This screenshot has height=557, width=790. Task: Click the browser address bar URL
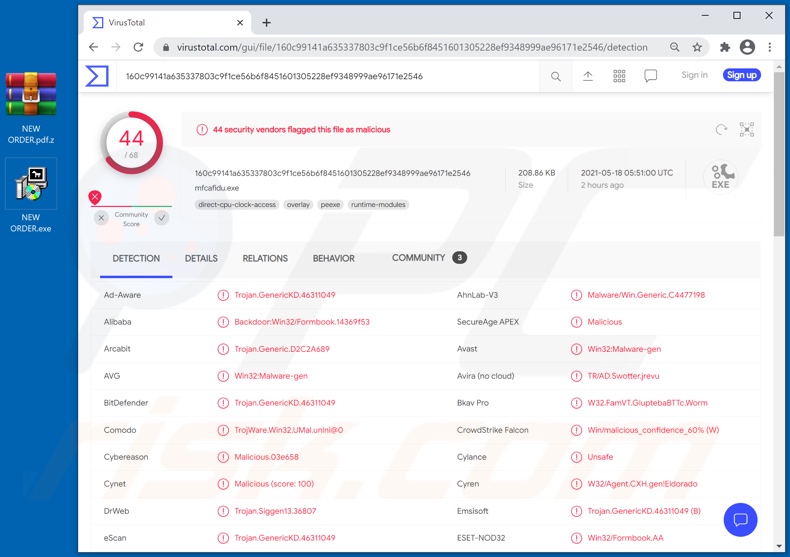coord(412,47)
